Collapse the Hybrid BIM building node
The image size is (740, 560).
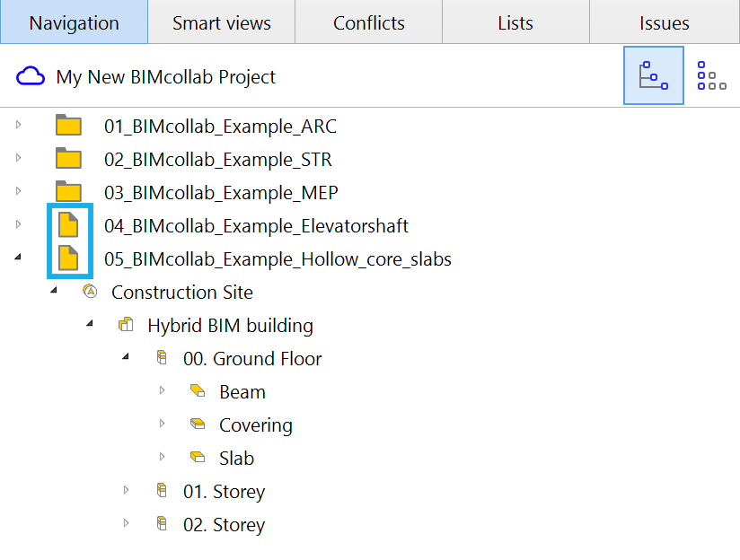tap(90, 324)
